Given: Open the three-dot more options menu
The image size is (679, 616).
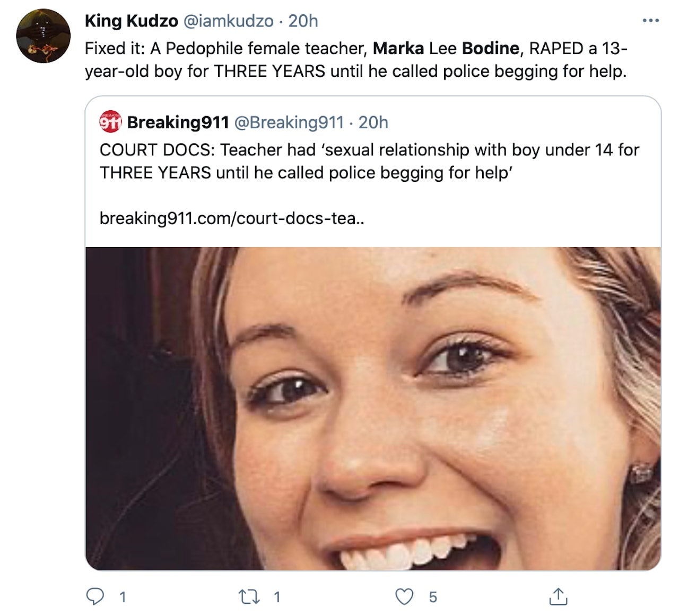Looking at the screenshot, I should coord(650,21).
